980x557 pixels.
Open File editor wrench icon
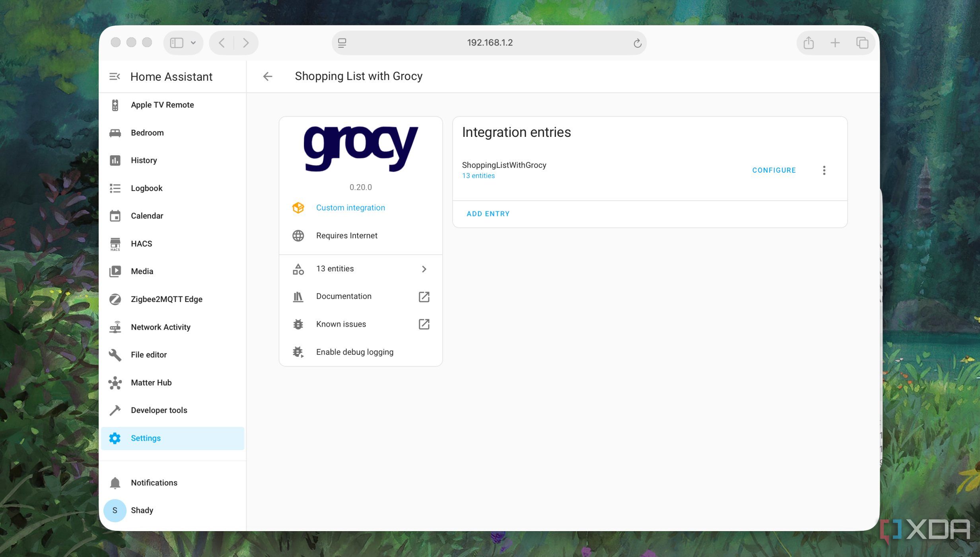coord(115,355)
